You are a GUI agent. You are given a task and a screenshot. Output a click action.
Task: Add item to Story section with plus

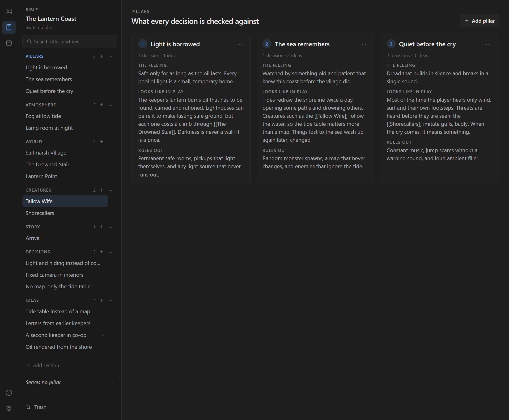click(102, 227)
